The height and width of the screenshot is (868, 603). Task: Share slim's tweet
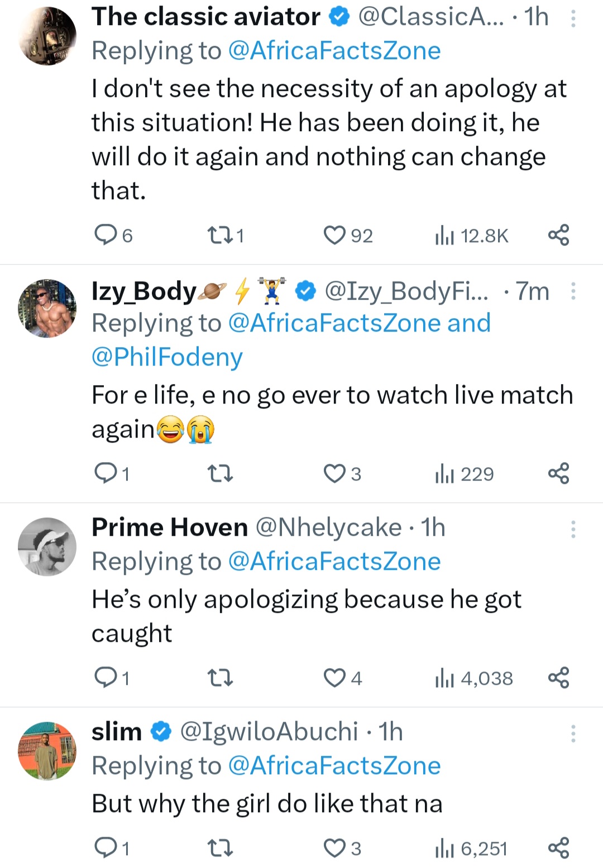(558, 848)
